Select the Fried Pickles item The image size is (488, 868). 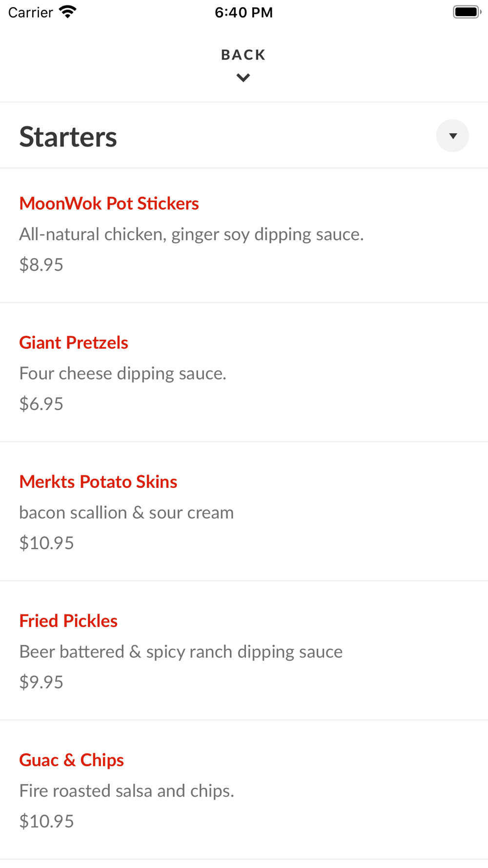(68, 621)
